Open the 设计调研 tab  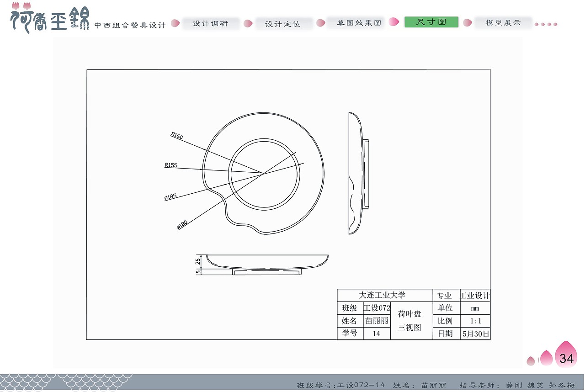pos(210,23)
